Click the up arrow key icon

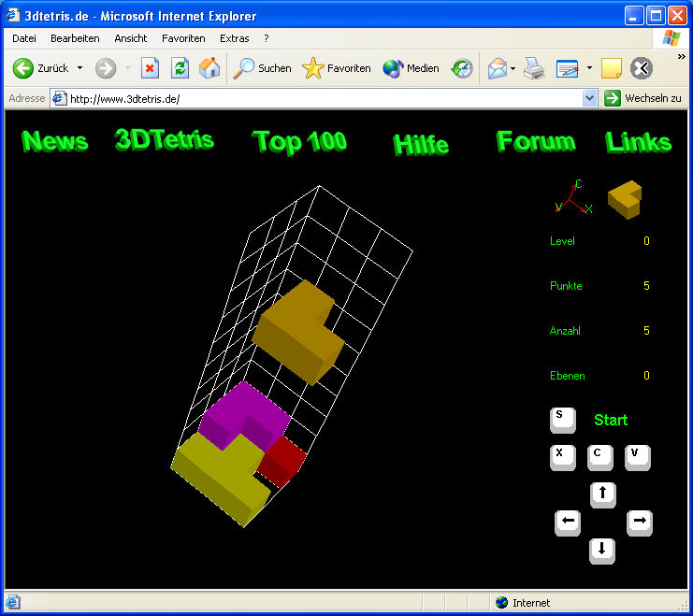point(602,494)
